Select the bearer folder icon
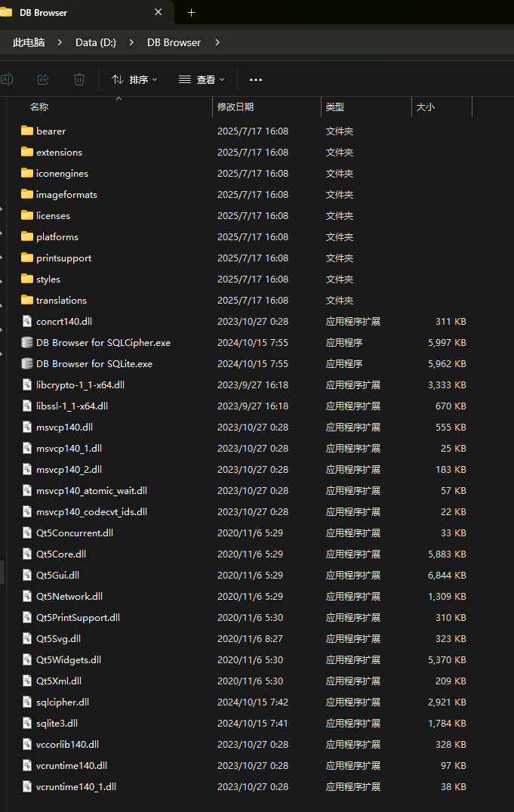 click(27, 131)
